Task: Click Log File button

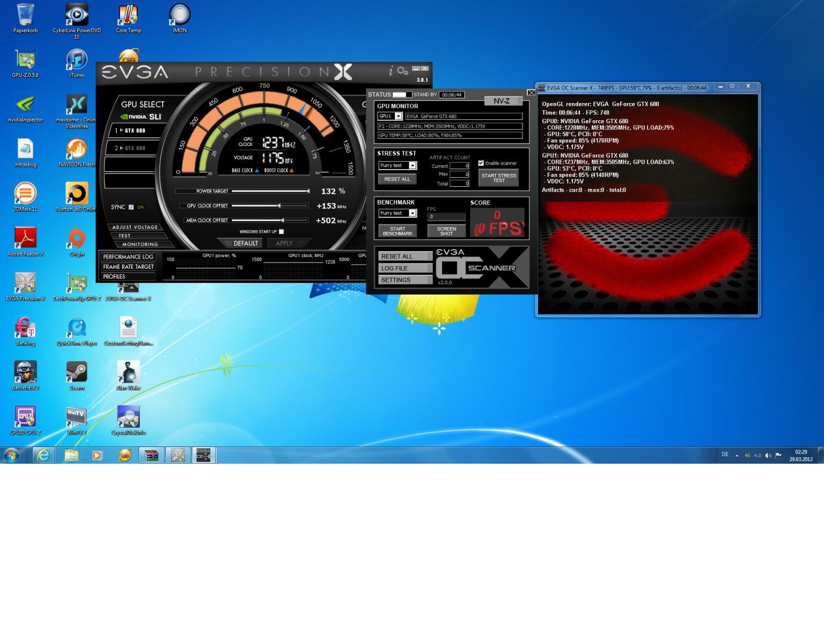Action: pyautogui.click(x=405, y=268)
